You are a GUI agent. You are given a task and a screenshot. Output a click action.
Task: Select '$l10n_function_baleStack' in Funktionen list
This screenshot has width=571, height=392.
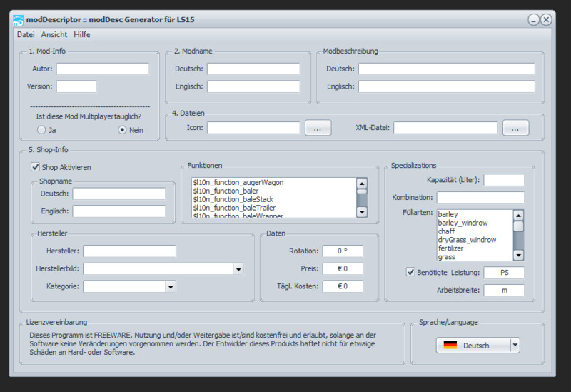233,199
